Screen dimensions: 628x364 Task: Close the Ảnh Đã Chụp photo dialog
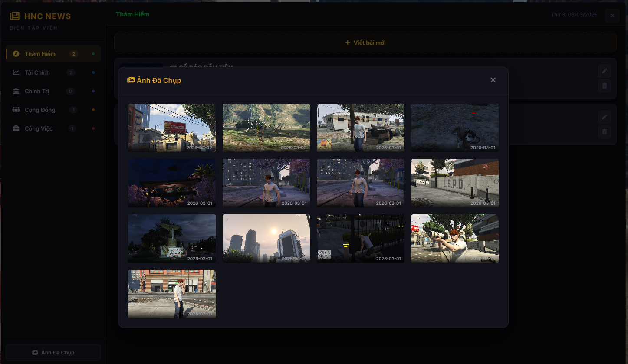pyautogui.click(x=493, y=80)
